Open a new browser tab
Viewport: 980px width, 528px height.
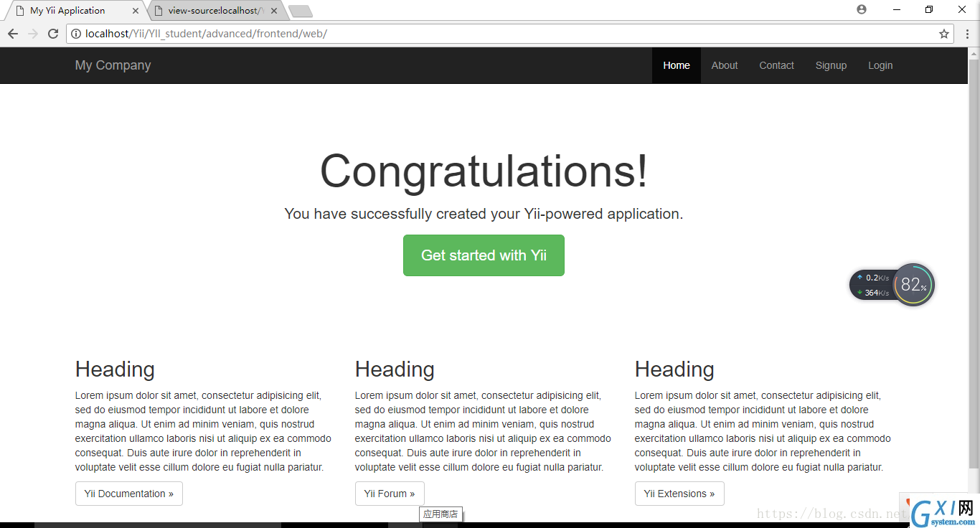[x=300, y=11]
